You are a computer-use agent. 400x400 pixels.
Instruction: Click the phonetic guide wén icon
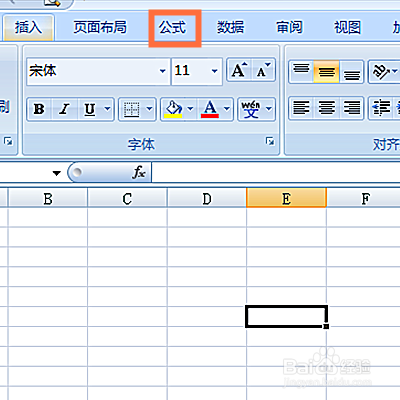[251, 109]
